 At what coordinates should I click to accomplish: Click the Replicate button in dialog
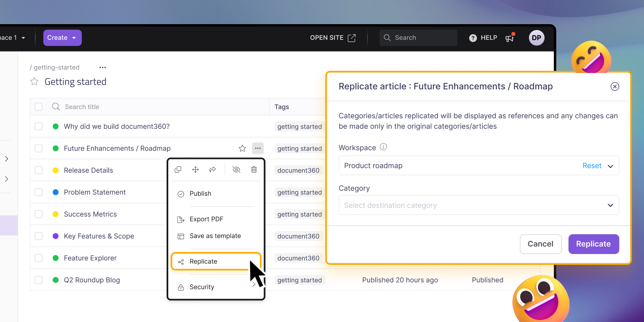594,244
